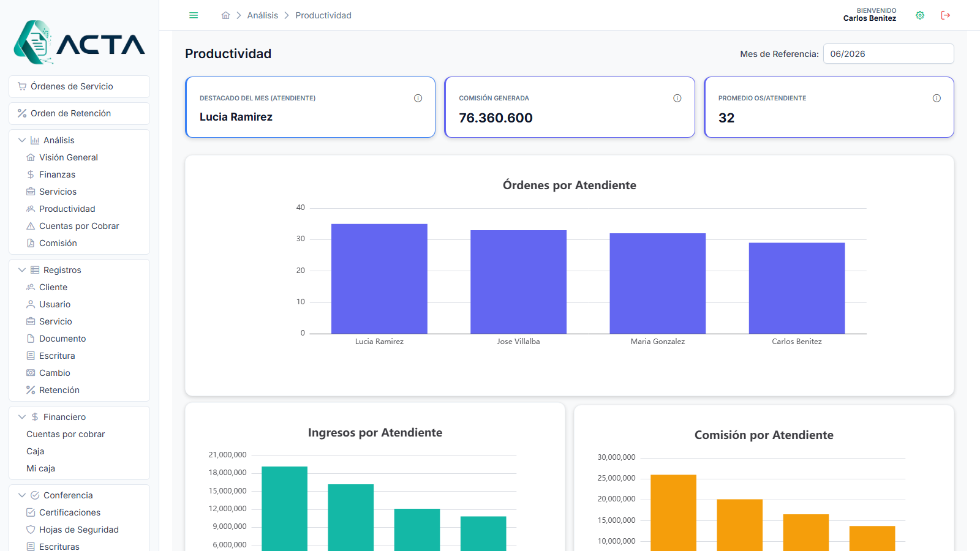Click info icon on Comisión Generada card
Screen dimensions: 980x551
[x=677, y=98]
